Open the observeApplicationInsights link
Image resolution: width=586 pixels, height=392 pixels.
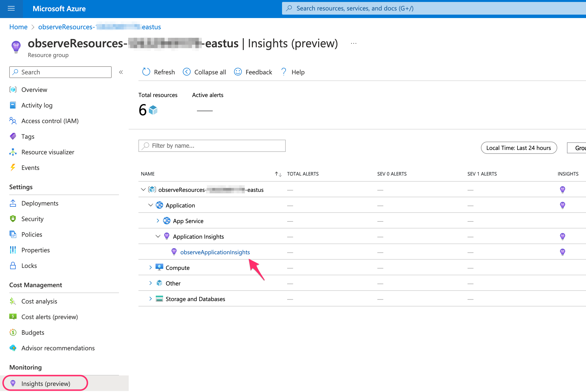point(215,252)
